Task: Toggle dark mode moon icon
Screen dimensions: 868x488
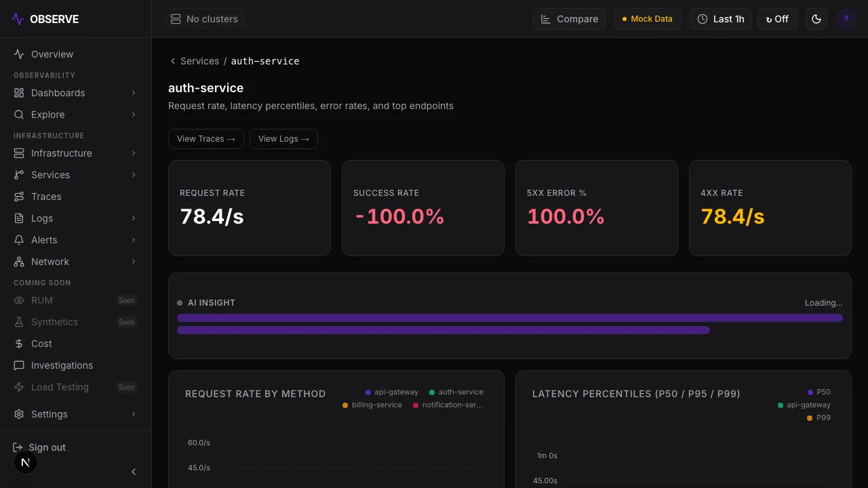Action: (816, 19)
